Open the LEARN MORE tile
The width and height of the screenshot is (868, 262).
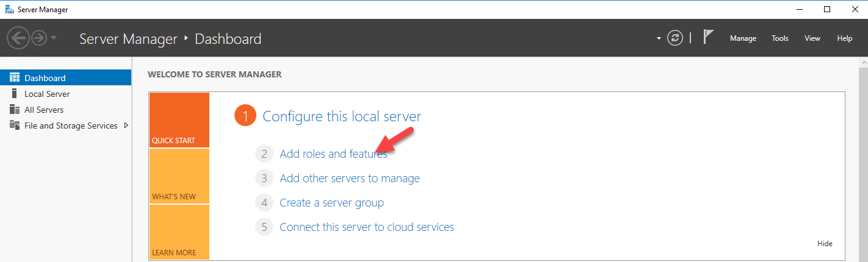pyautogui.click(x=179, y=232)
